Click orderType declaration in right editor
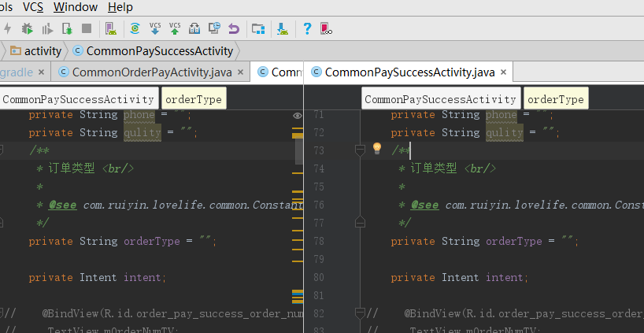 point(514,241)
